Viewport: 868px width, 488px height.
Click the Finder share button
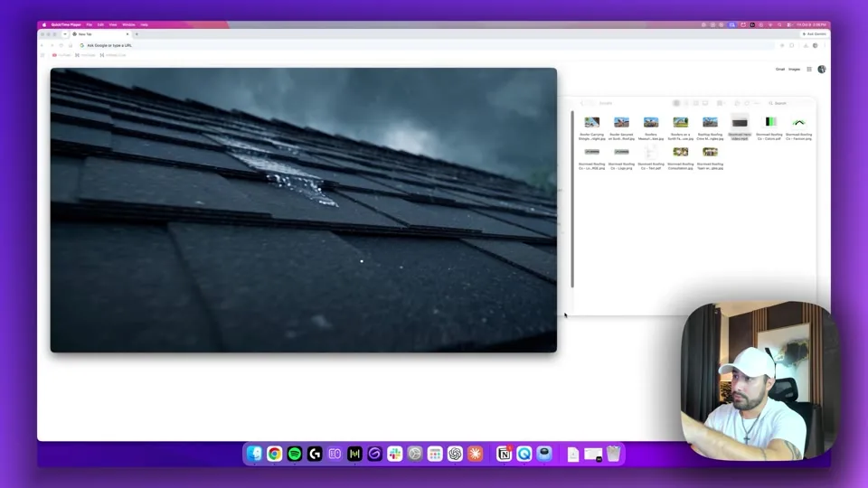(x=737, y=103)
